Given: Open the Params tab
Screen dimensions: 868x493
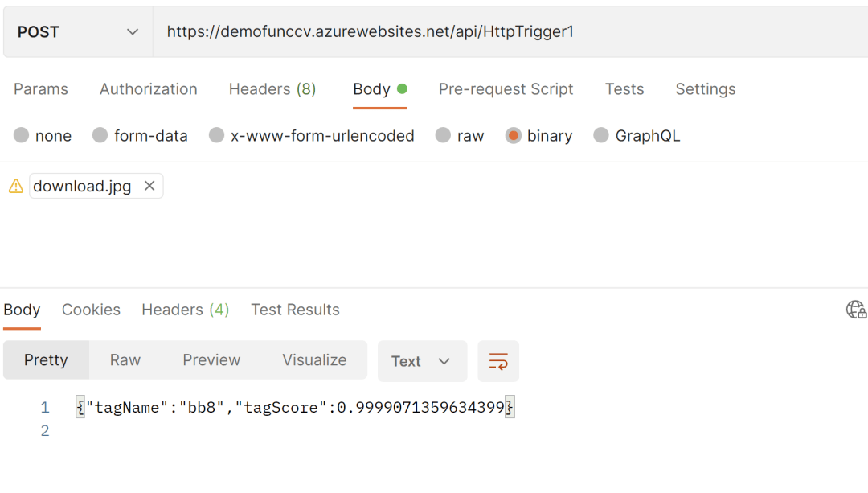Looking at the screenshot, I should pyautogui.click(x=41, y=89).
